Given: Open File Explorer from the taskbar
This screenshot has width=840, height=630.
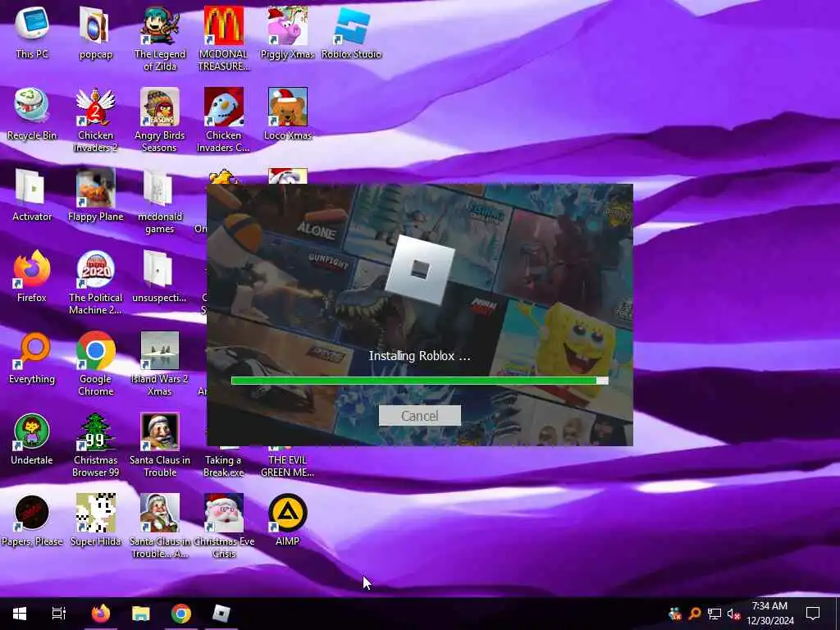Looking at the screenshot, I should (141, 614).
